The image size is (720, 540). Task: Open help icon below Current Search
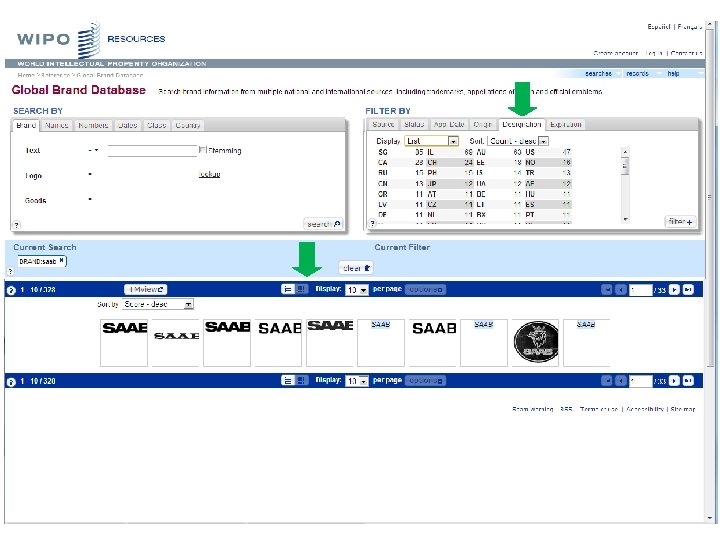click(10, 271)
